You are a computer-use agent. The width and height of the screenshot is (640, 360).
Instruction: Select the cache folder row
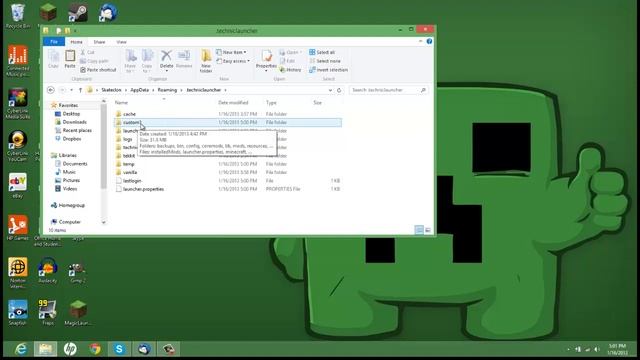tap(228, 114)
